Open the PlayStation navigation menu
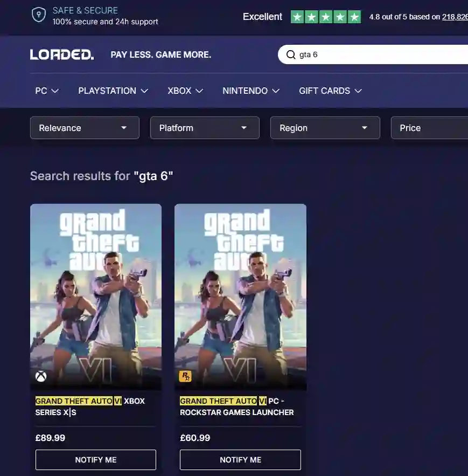The width and height of the screenshot is (468, 476). 113,91
